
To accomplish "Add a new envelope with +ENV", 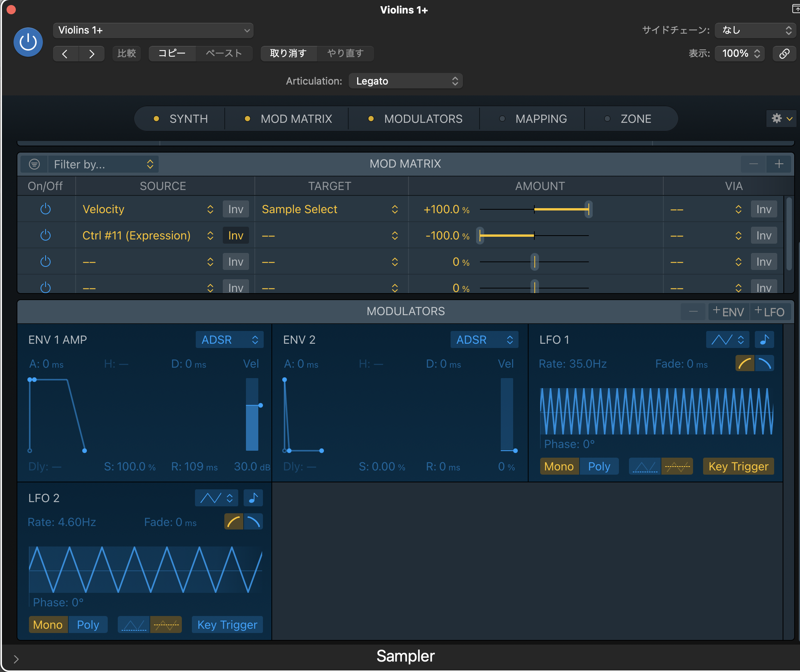I will click(x=729, y=312).
